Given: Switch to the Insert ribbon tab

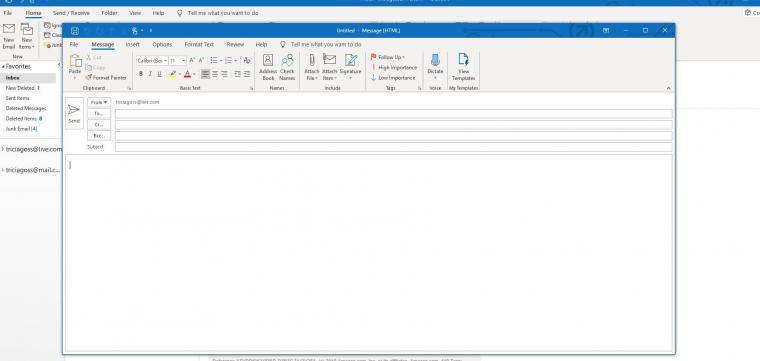Looking at the screenshot, I should click(132, 45).
